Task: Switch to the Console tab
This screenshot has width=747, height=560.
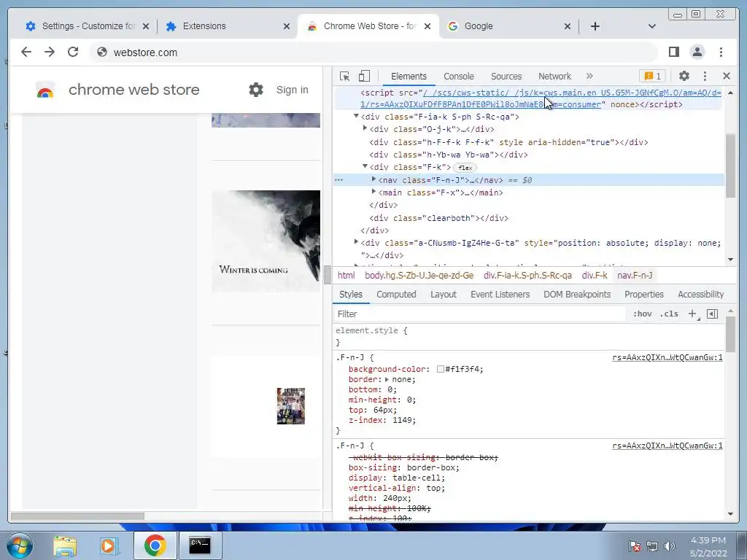Action: coord(459,76)
